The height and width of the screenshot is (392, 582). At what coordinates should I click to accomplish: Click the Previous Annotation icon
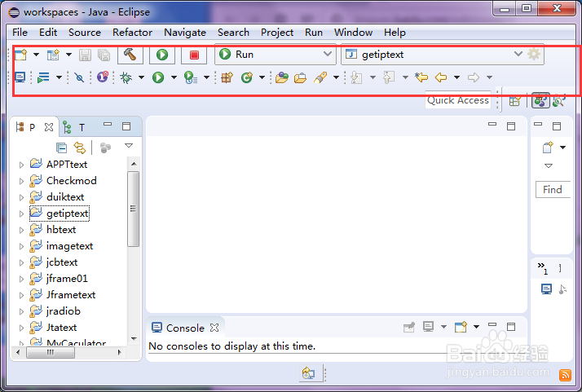[x=389, y=77]
